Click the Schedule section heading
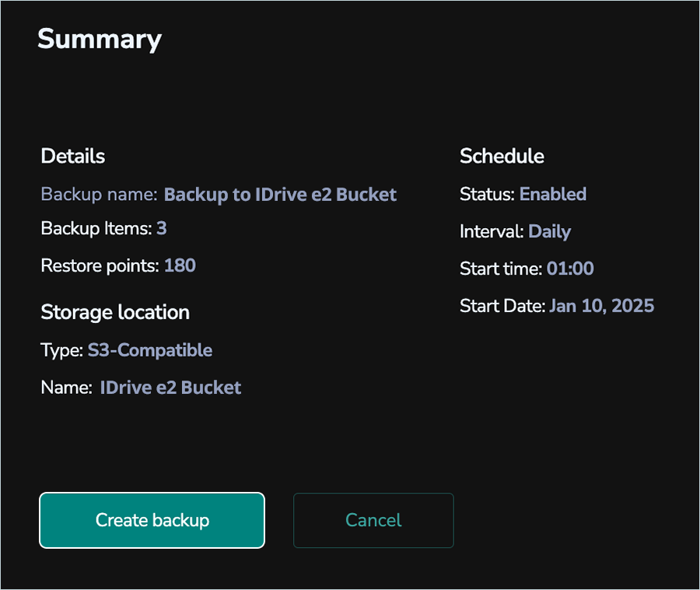This screenshot has width=700, height=590. click(x=502, y=156)
